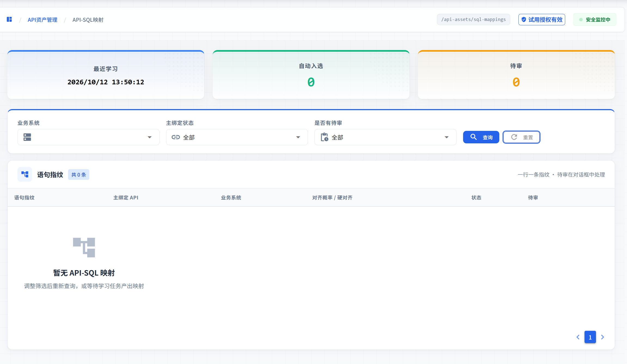Select page 1 in pagination
Image resolution: width=627 pixels, height=364 pixels.
pos(590,337)
